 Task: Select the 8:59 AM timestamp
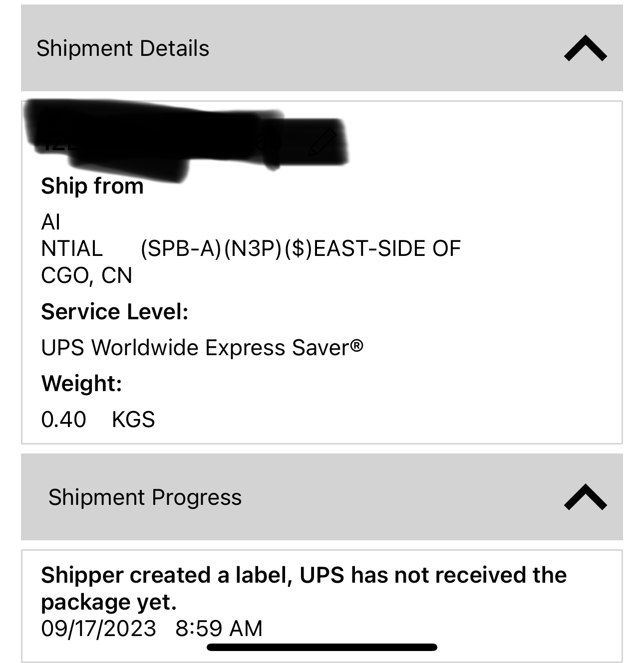tap(219, 629)
